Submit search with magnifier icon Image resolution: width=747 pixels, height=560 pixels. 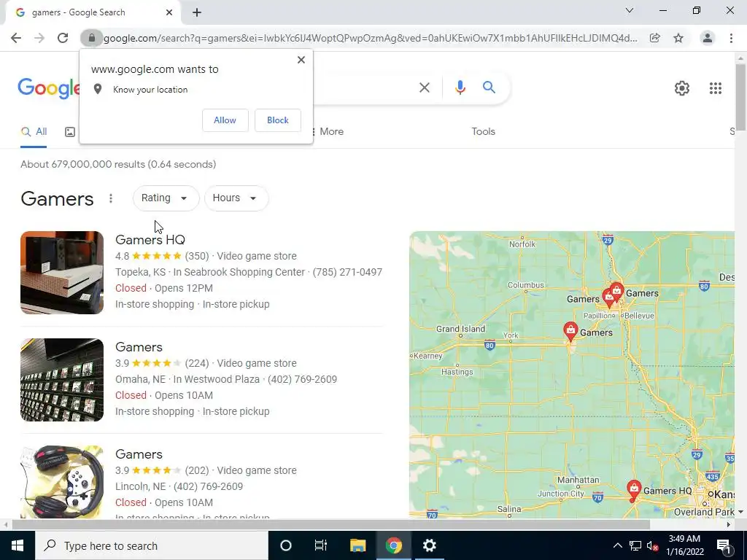[x=489, y=87]
